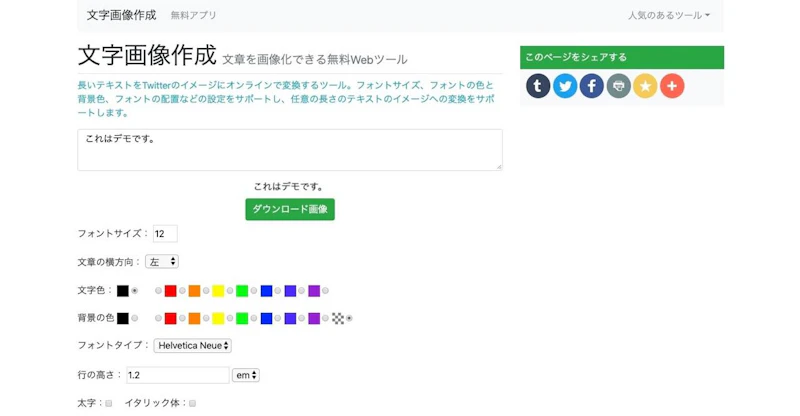Click inside the これはデモです text area
The width and height of the screenshot is (800, 416).
point(289,149)
